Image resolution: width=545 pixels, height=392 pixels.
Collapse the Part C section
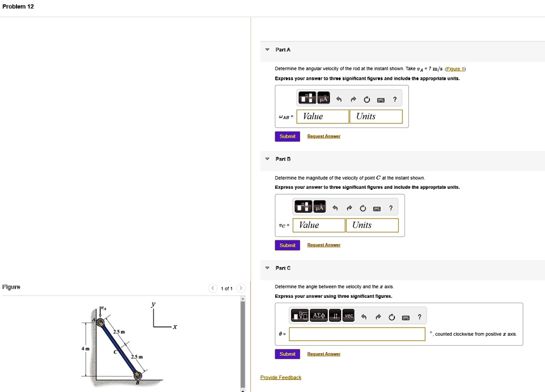tap(267, 268)
